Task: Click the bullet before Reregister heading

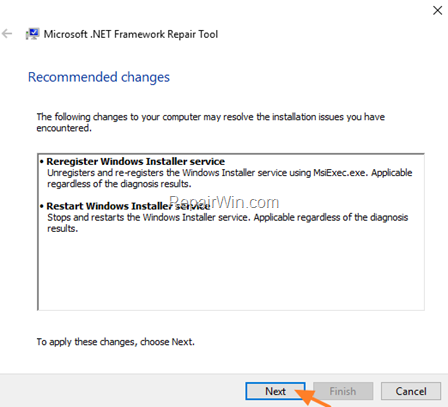Action: click(x=42, y=162)
